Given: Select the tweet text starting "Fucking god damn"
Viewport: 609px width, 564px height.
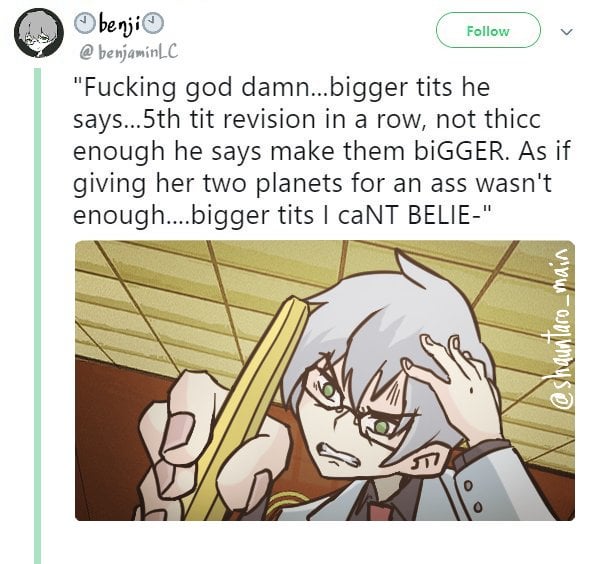Looking at the screenshot, I should tap(322, 151).
